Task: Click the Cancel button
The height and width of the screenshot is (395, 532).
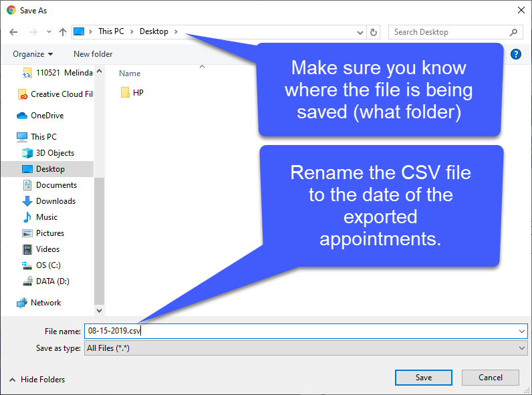Action: click(x=490, y=378)
